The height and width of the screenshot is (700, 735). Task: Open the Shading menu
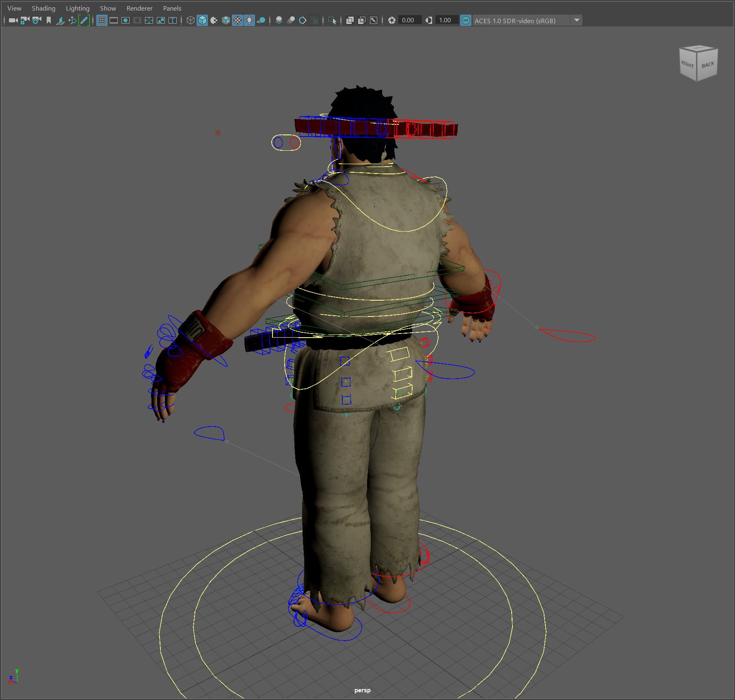(x=43, y=8)
